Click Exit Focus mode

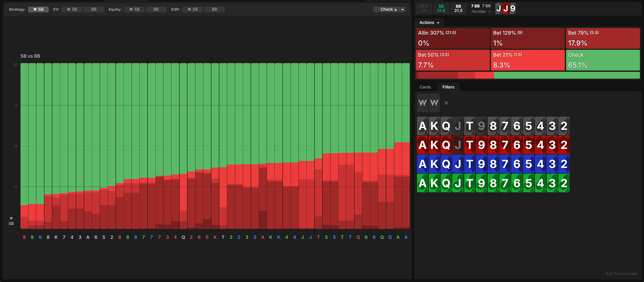point(621,274)
